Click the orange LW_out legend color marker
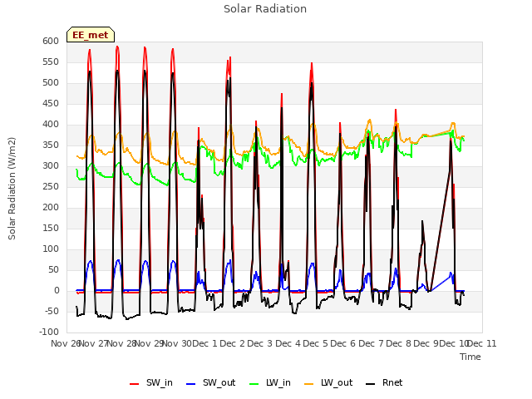 point(309,384)
